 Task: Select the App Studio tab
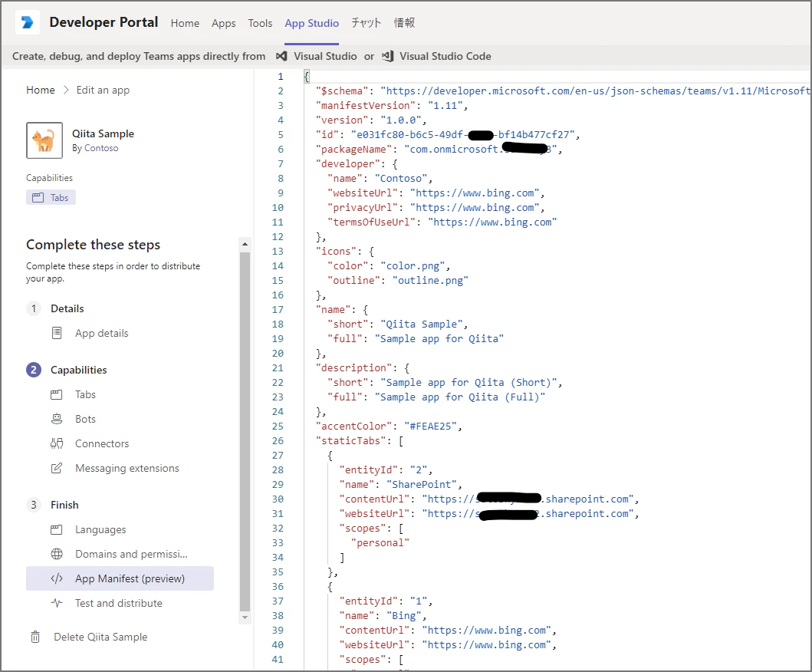pos(312,23)
